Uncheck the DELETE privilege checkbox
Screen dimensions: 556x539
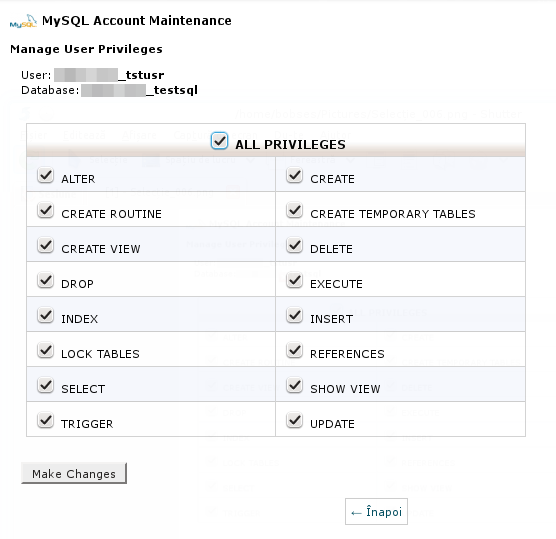[x=295, y=245]
